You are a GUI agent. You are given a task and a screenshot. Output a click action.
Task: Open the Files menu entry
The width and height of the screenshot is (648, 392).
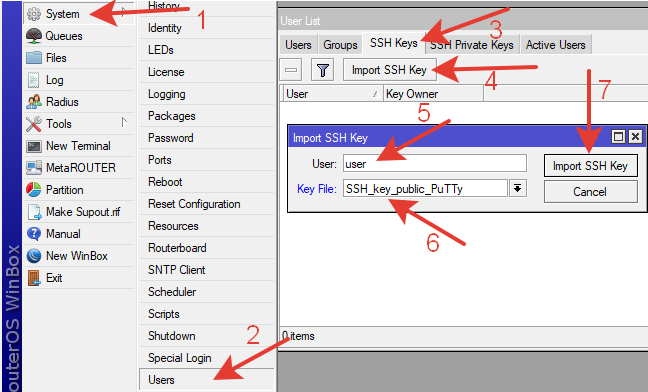click(79, 58)
